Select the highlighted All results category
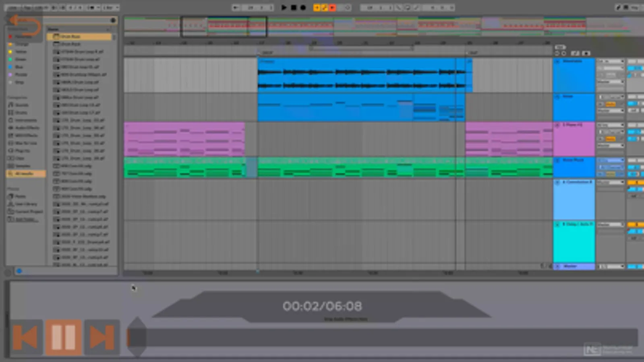Viewport: 644px width, 362px height. pyautogui.click(x=26, y=174)
